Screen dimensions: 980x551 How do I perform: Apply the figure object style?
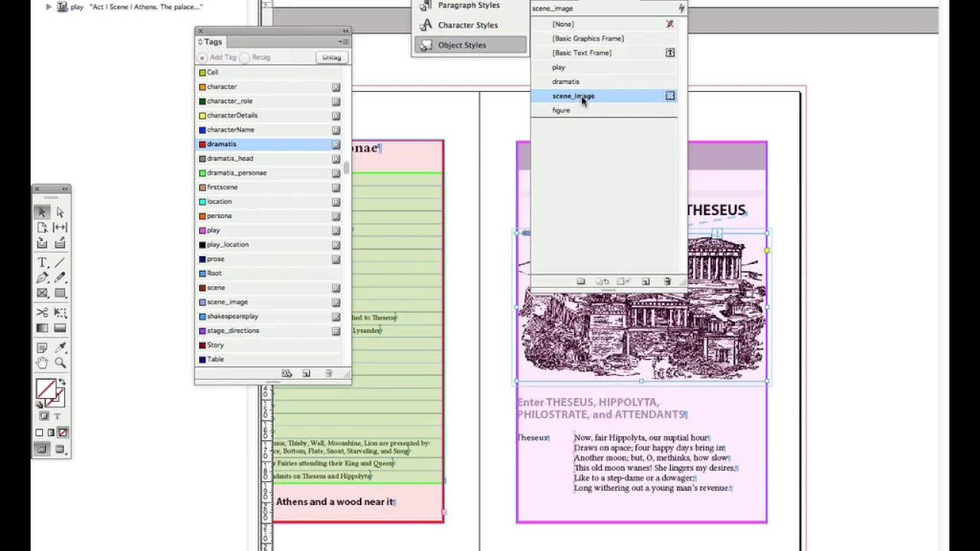pos(604,110)
